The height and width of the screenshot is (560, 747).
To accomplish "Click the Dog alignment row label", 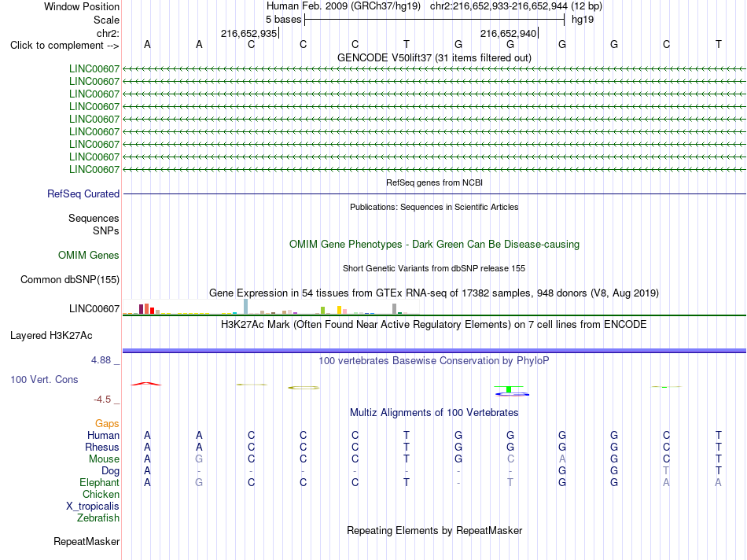I will 110,471.
